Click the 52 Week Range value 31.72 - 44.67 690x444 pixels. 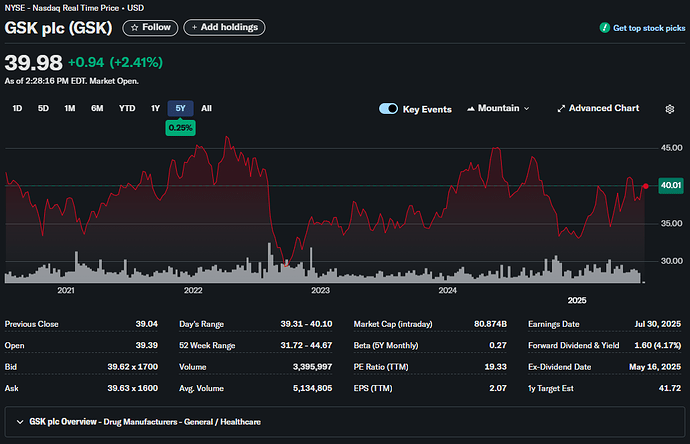click(306, 345)
